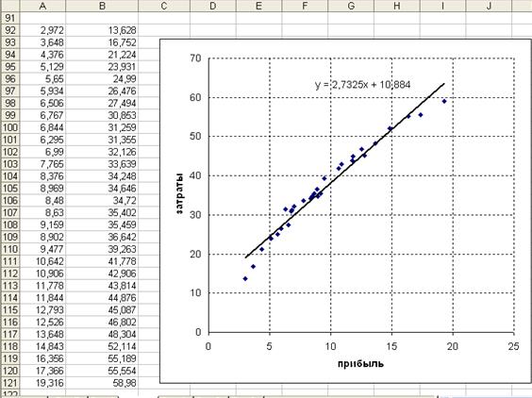The width and height of the screenshot is (532, 398).
Task: Click cell with value 34,72
Action: [102, 201]
